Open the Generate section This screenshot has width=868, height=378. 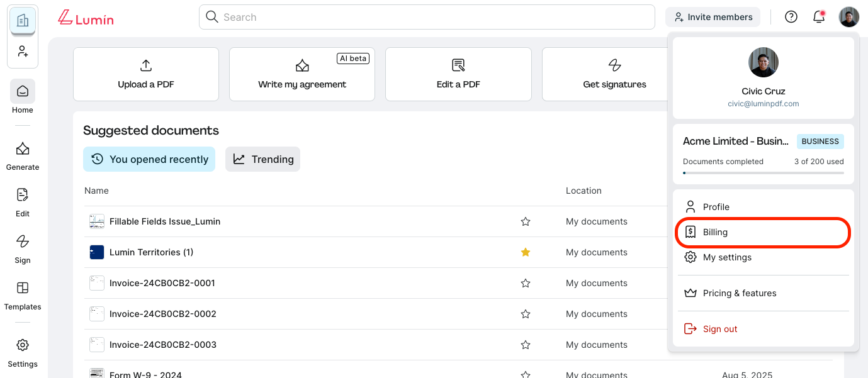click(x=23, y=156)
